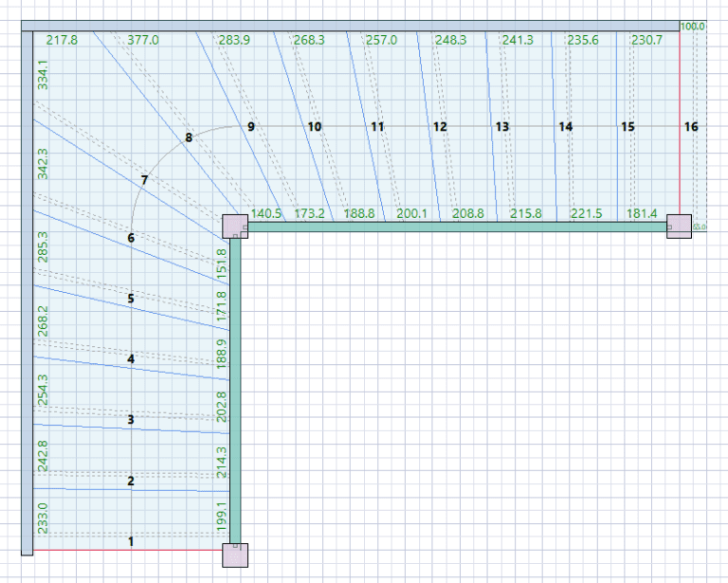The width and height of the screenshot is (728, 583).
Task: Click the 268.2 vertical dimension
Action: tap(43, 321)
